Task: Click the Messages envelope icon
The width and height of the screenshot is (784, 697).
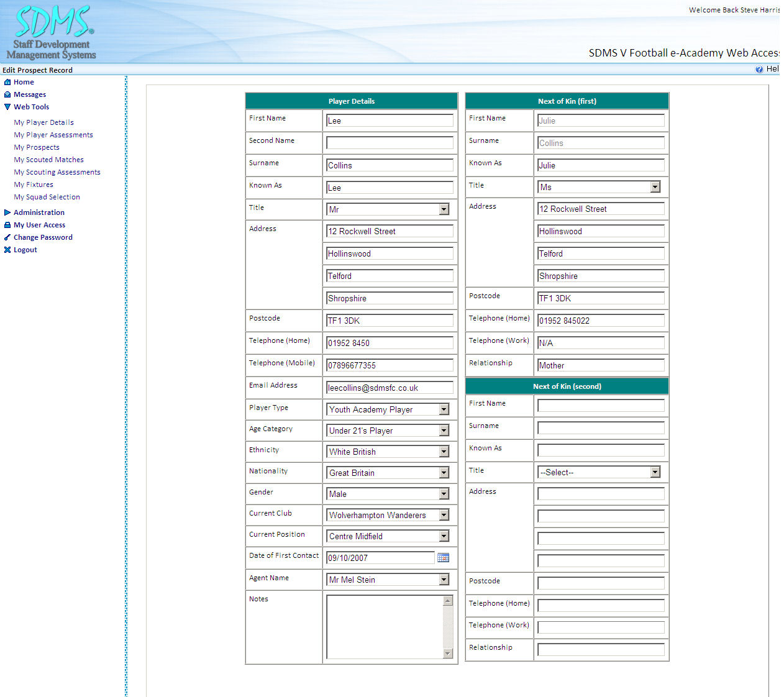Action: click(x=7, y=94)
